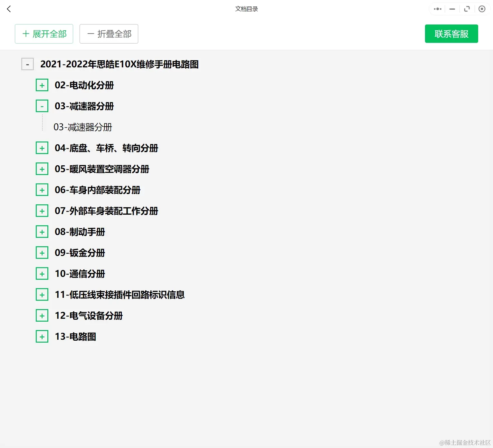
Task: Expand the 05-暖风装置空调器分册 chapter
Action: pos(42,169)
